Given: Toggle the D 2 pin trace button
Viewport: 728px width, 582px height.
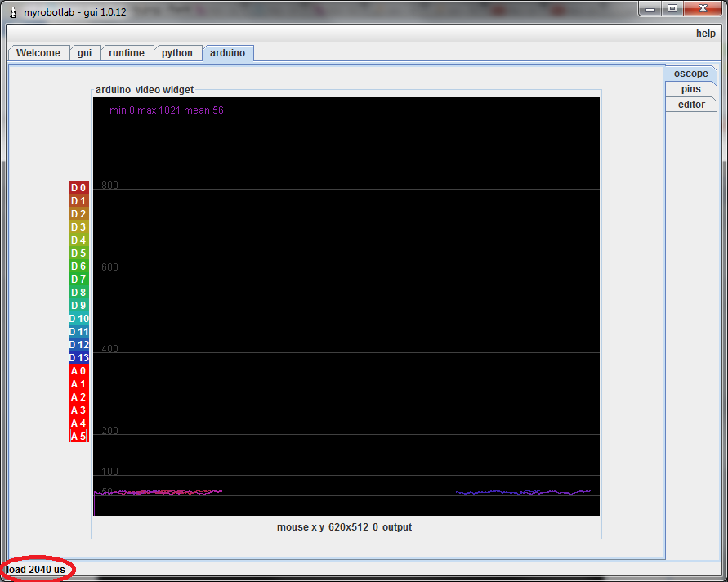Looking at the screenshot, I should 78,213.
